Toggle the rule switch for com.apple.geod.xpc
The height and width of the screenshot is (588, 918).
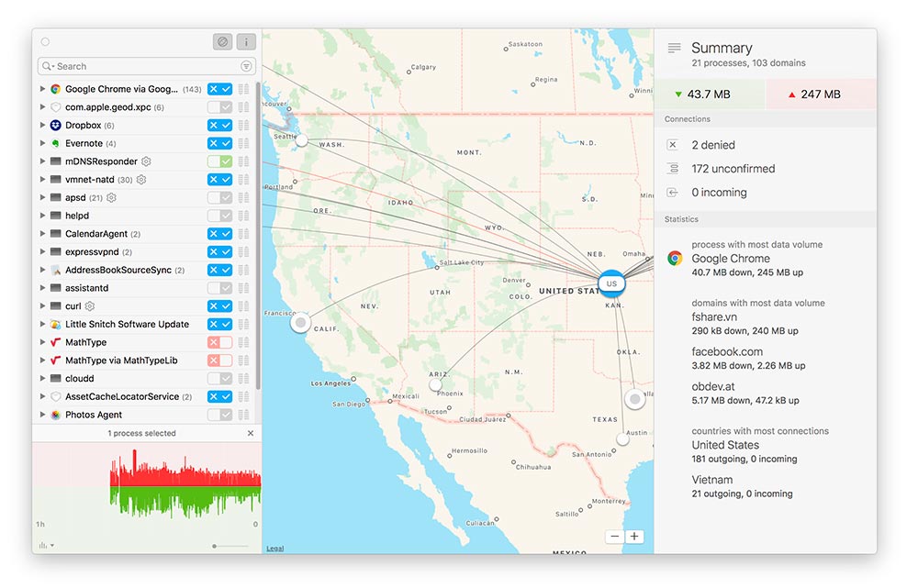(x=219, y=107)
